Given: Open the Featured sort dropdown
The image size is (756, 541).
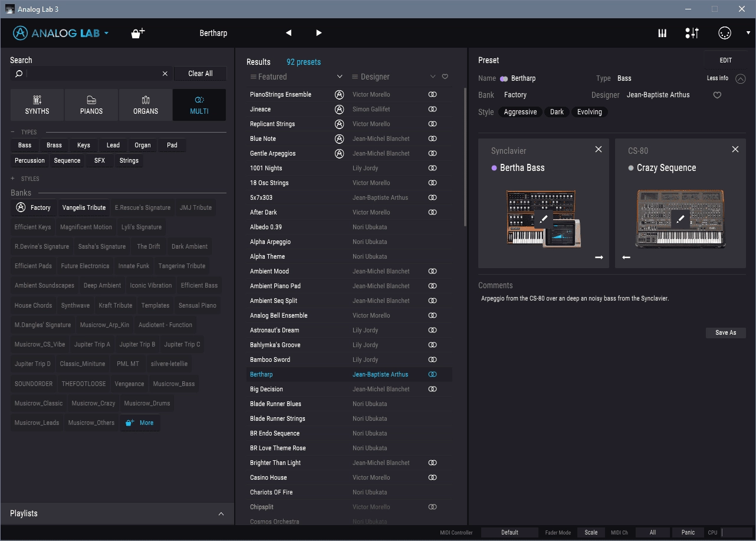Looking at the screenshot, I should click(x=340, y=77).
